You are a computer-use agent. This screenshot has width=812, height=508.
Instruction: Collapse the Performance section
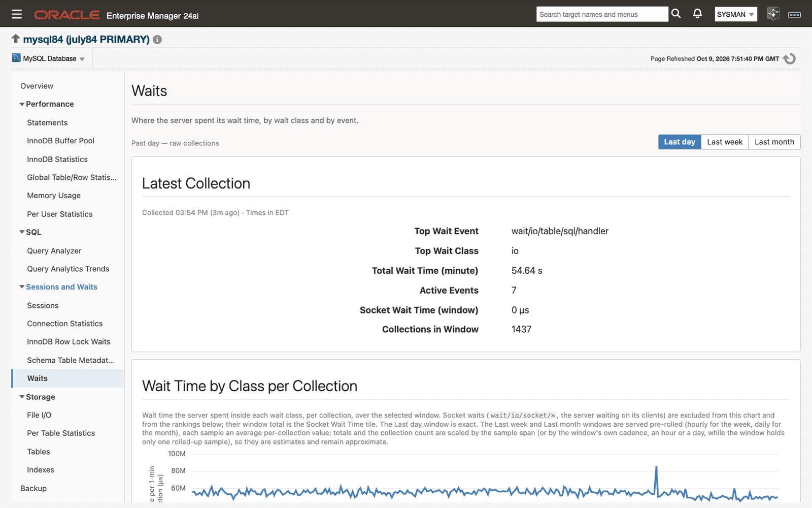[x=22, y=104]
